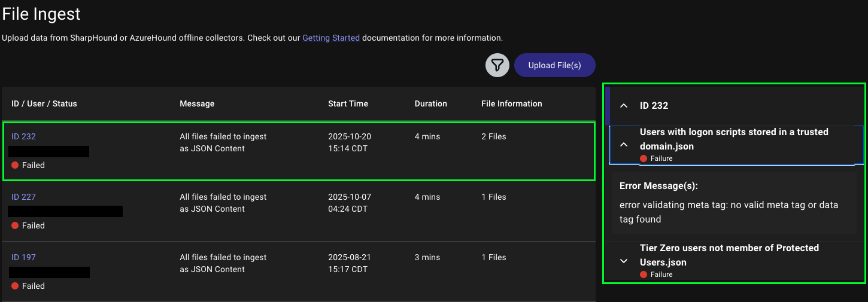868x302 pixels.
Task: Click the 1 Files cell for ID 197
Action: [x=494, y=257]
